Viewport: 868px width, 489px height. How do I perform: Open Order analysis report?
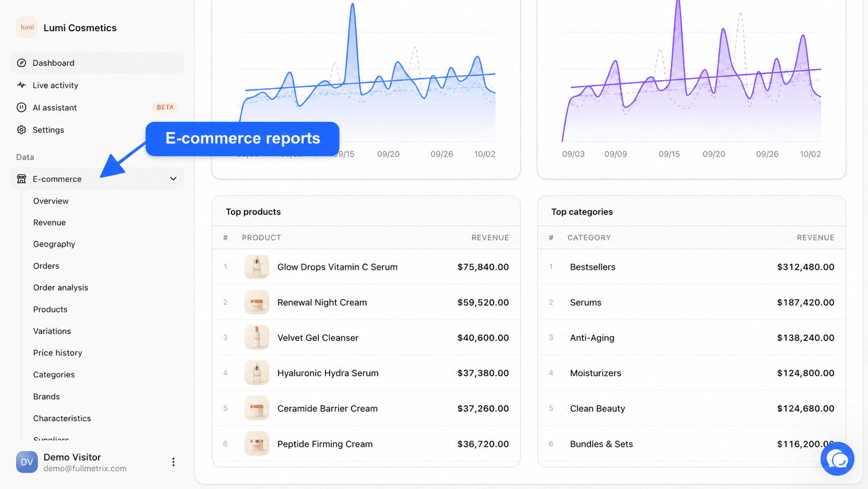[61, 288]
